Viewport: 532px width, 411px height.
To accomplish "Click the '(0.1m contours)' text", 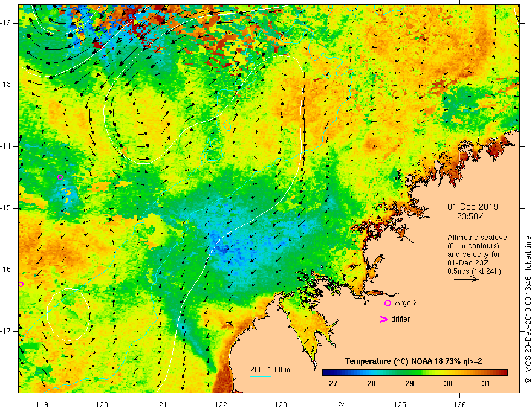I will (473, 246).
